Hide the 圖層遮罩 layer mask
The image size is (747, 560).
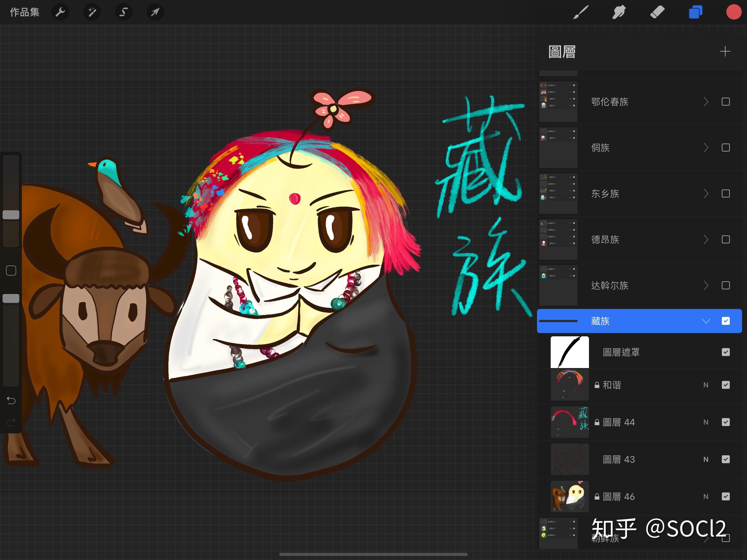tap(726, 352)
